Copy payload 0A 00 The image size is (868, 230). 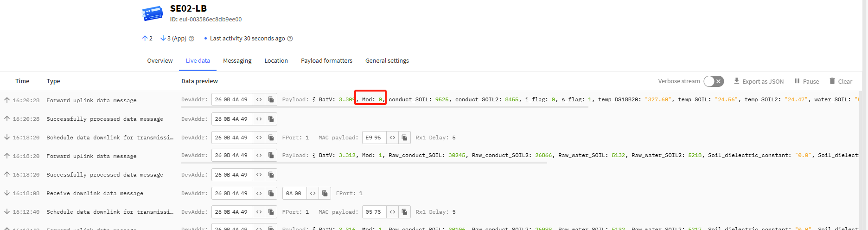tap(325, 193)
